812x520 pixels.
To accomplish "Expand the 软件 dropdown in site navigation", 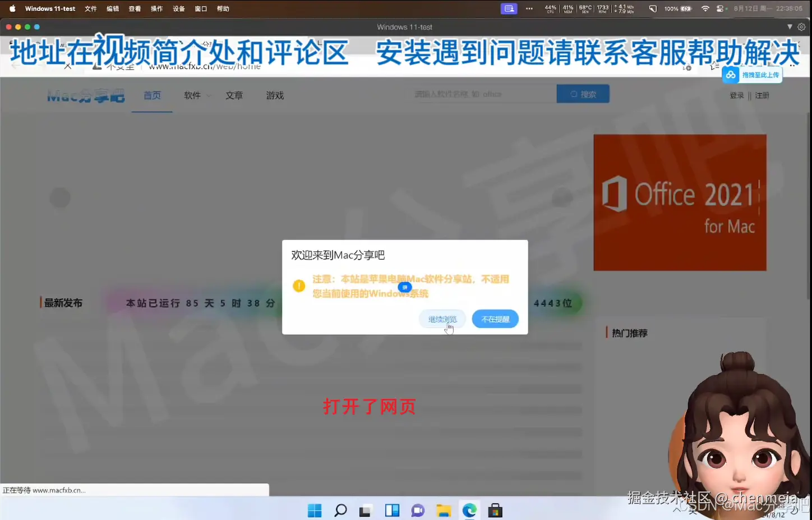I will [196, 95].
